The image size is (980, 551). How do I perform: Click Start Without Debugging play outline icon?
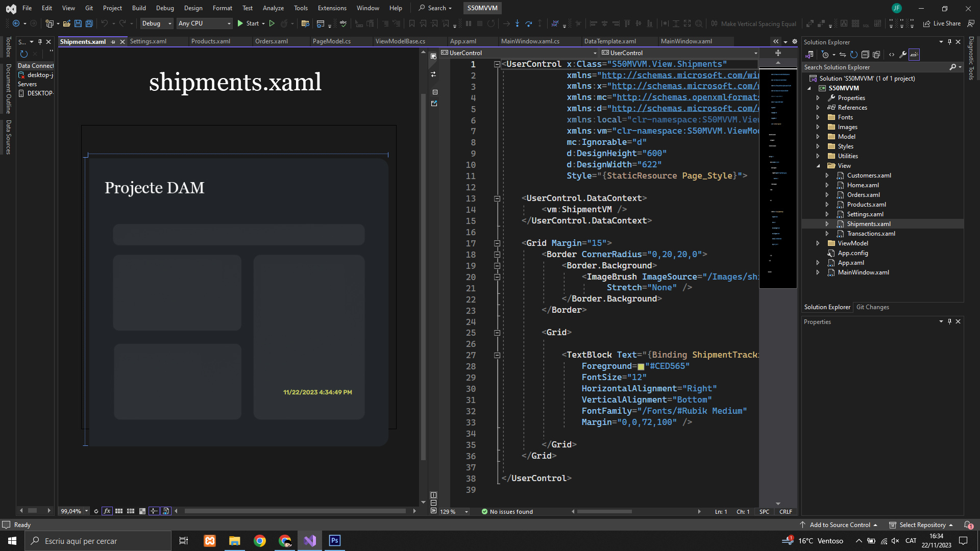[272, 23]
